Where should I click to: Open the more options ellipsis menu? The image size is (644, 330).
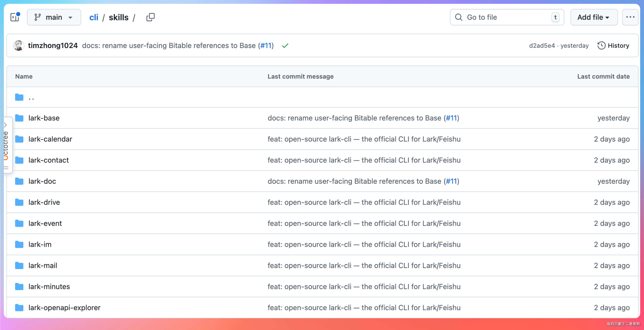pos(630,17)
